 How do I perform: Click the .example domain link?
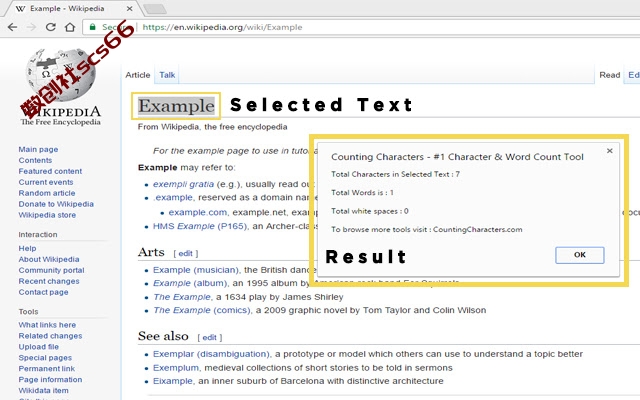click(173, 198)
